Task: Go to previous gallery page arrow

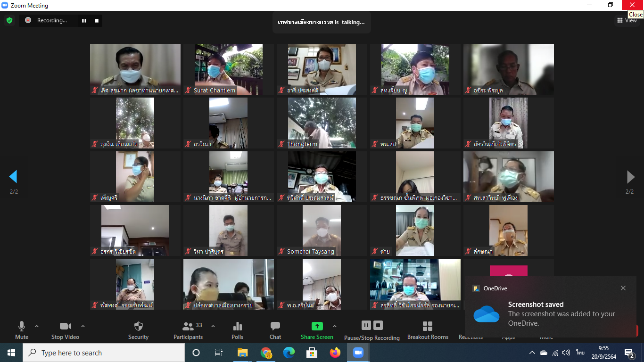Action: (13, 177)
